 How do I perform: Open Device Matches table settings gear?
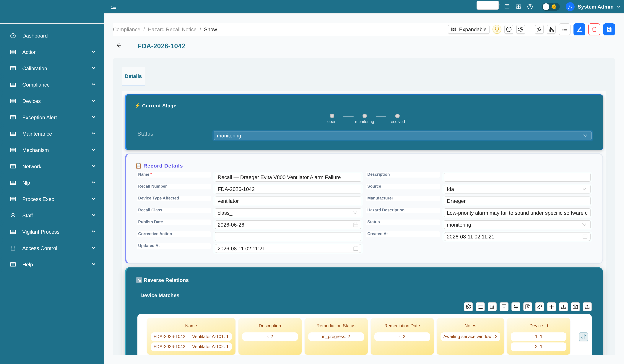[x=468, y=307]
